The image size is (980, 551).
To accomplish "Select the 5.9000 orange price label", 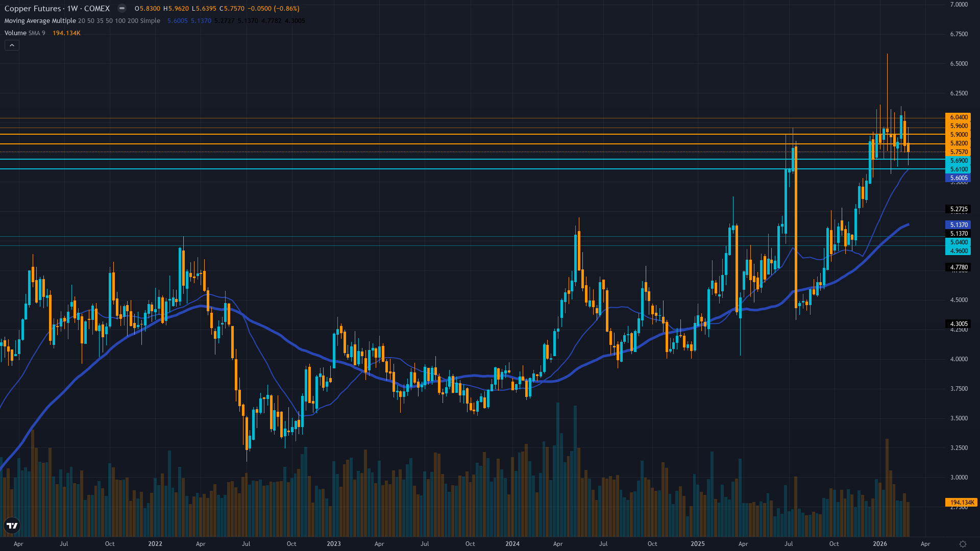I will point(958,135).
